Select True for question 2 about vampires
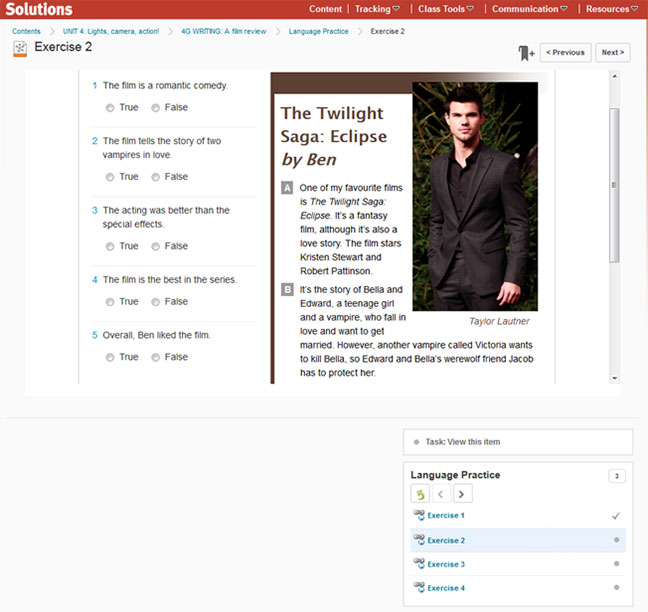The height and width of the screenshot is (612, 648). (x=110, y=177)
